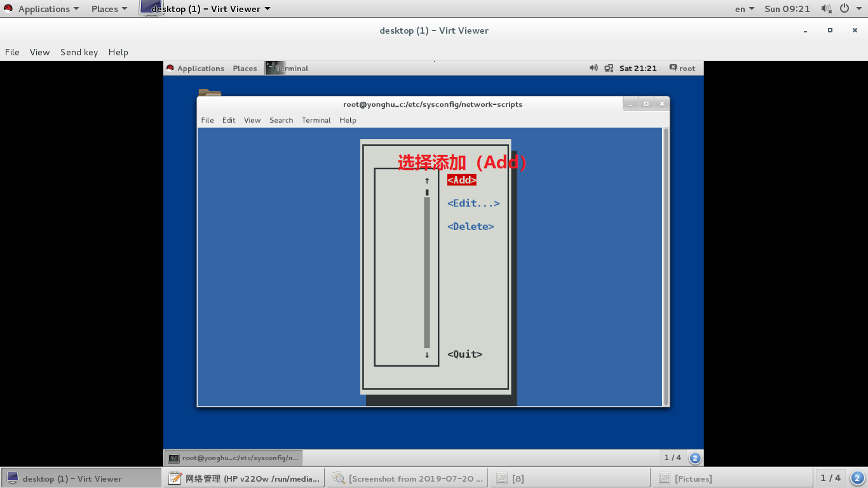
Task: Click the Terminal launcher in guest top panel
Action: [287, 68]
